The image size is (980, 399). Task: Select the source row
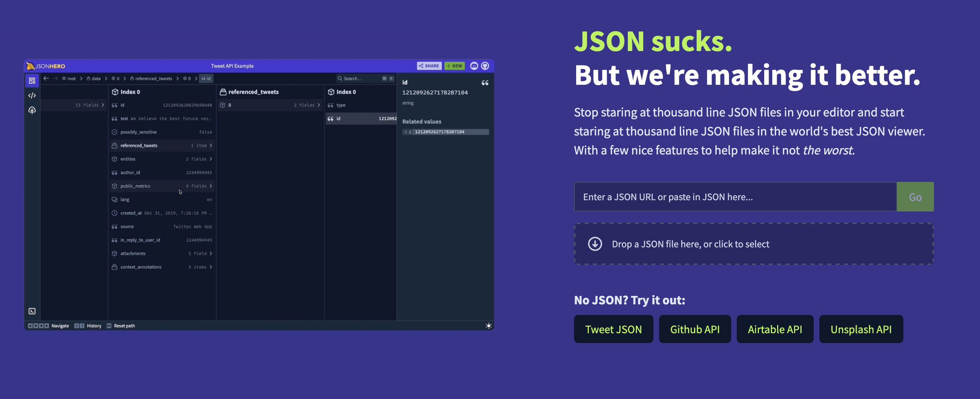click(162, 227)
